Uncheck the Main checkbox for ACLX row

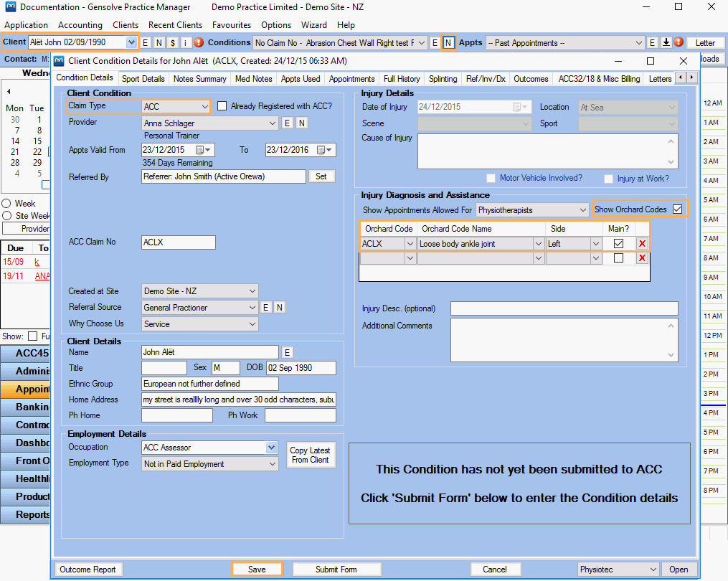[618, 244]
